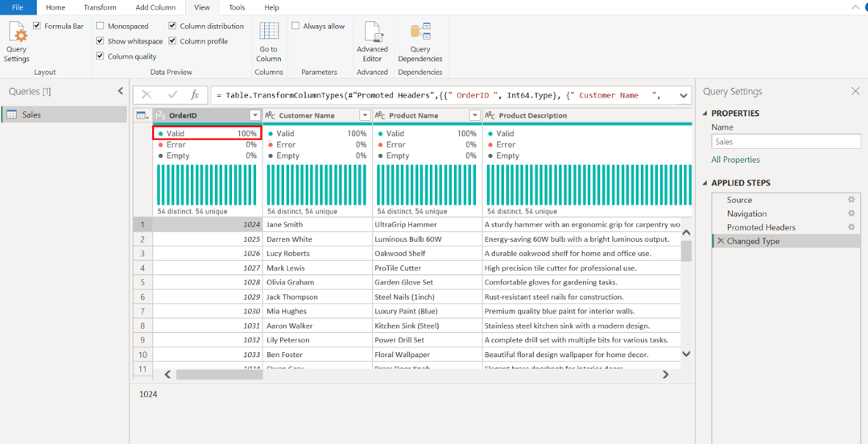The height and width of the screenshot is (444, 868).
Task: Click the query Name input field
Action: [x=785, y=141]
